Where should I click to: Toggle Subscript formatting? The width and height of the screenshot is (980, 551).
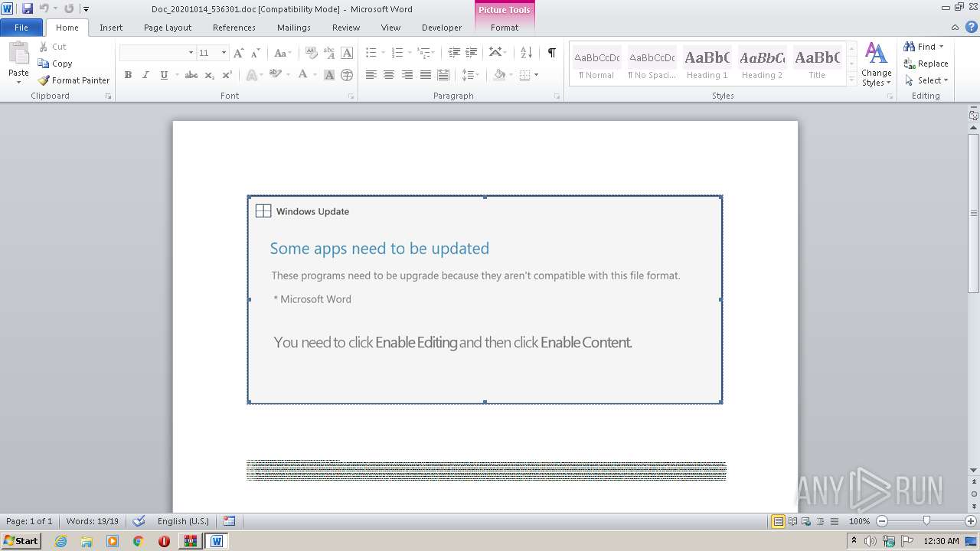209,75
